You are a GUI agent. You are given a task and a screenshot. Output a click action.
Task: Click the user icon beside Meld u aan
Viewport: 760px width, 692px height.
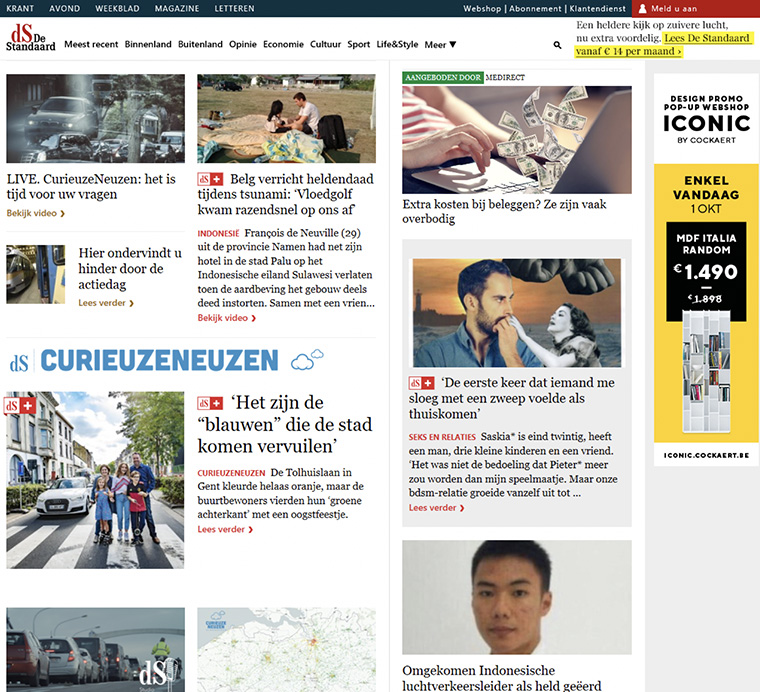642,8
